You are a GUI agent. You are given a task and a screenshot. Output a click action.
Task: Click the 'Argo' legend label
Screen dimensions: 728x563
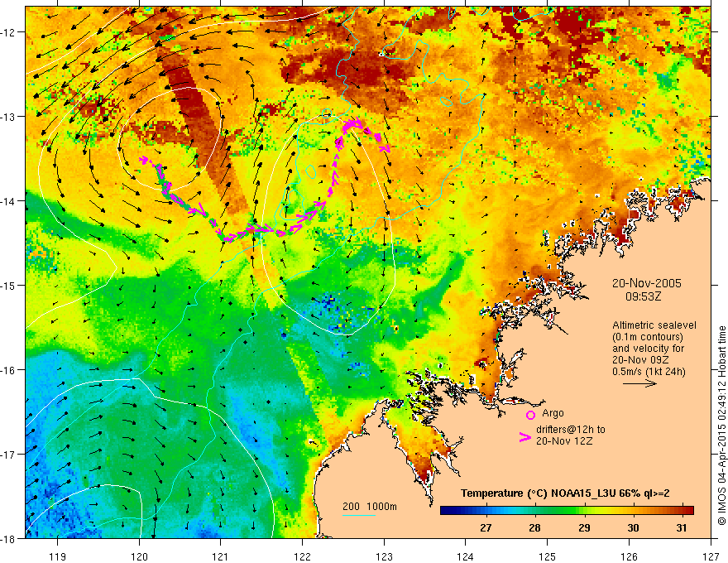coord(553,413)
